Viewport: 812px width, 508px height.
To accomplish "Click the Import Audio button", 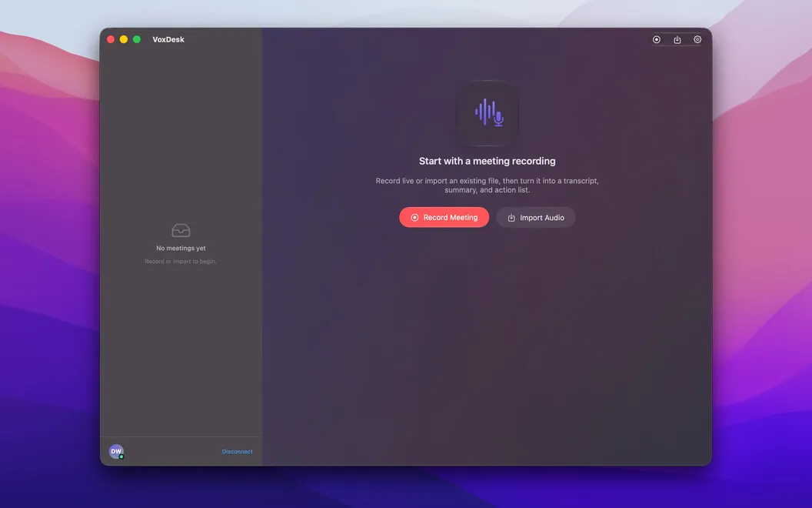I will coord(535,217).
